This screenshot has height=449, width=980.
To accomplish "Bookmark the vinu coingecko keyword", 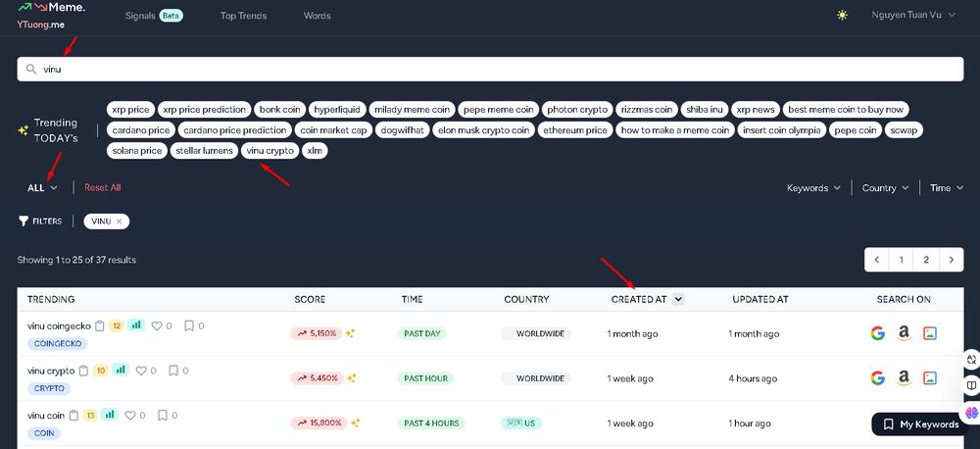I will (x=189, y=325).
